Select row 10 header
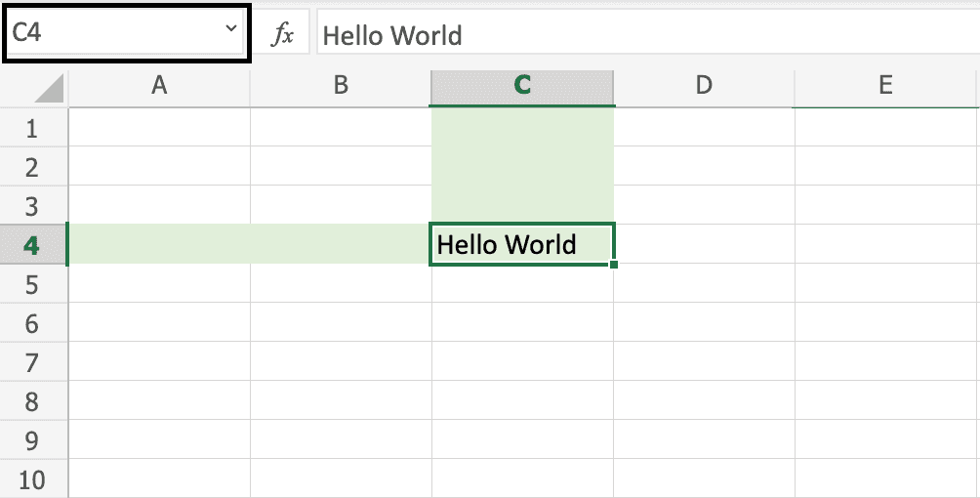Screen dimensions: 980x498 [x=32, y=480]
